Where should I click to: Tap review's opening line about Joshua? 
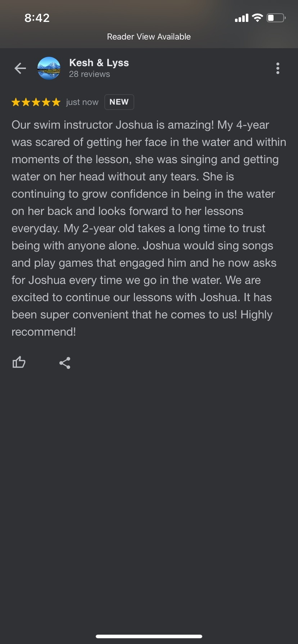[x=140, y=125]
